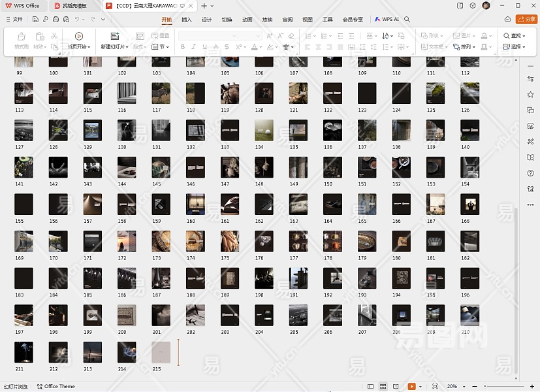The height and width of the screenshot is (392, 540).
Task: Click the print icon in quick access toolbar
Action: coord(56,20)
